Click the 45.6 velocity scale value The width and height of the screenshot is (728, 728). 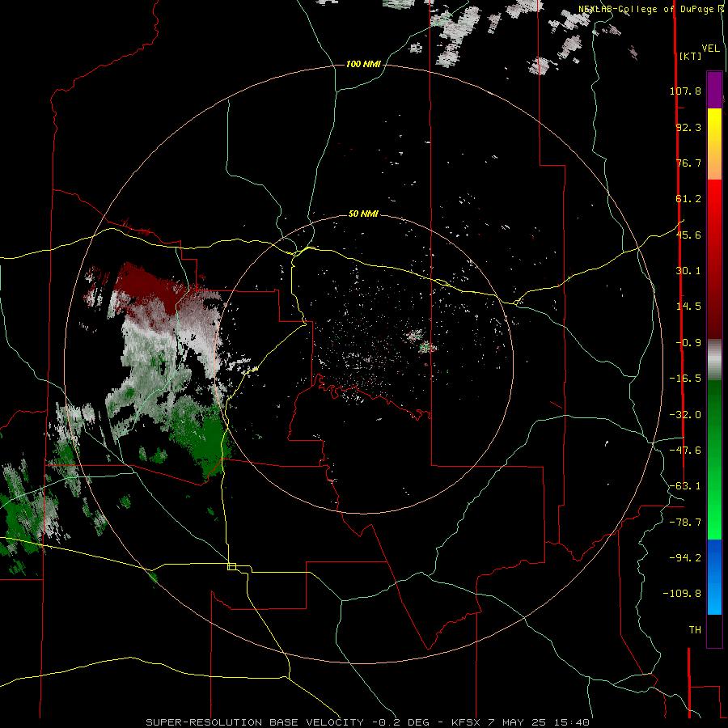pos(688,235)
